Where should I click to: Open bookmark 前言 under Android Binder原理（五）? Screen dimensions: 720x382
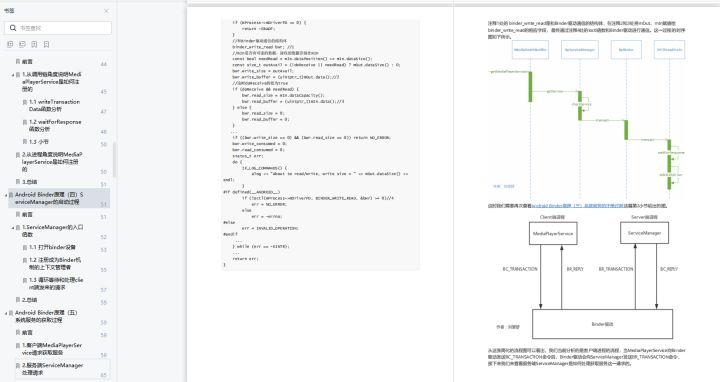point(27,332)
